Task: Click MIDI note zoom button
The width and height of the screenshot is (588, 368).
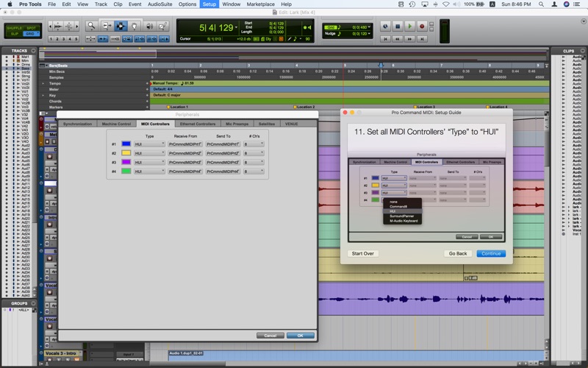Action: [x=69, y=26]
